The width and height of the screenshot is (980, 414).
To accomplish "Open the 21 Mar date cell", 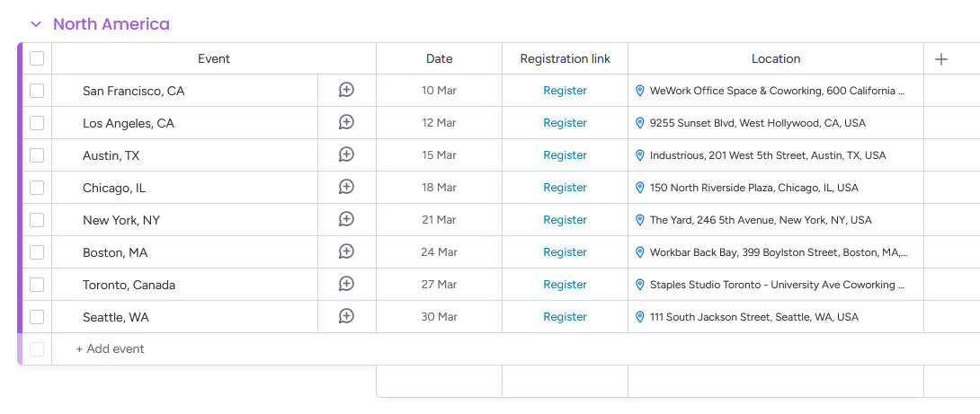I will [439, 220].
